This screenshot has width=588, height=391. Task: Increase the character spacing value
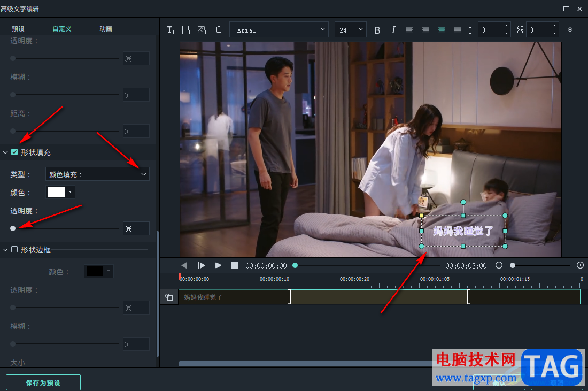pos(554,26)
